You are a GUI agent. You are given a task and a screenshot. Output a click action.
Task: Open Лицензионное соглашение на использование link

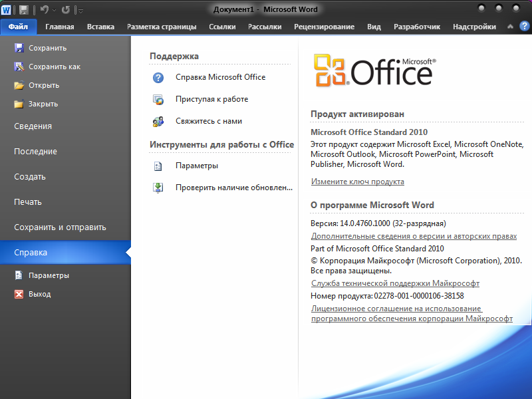click(412, 313)
